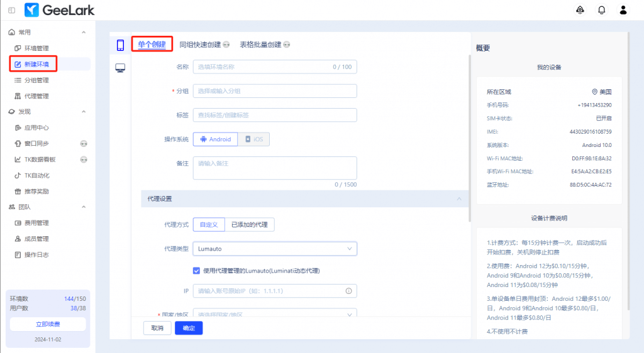644x353 pixels.
Task: Open the Lumauto proxy type dropdown
Action: coord(275,249)
